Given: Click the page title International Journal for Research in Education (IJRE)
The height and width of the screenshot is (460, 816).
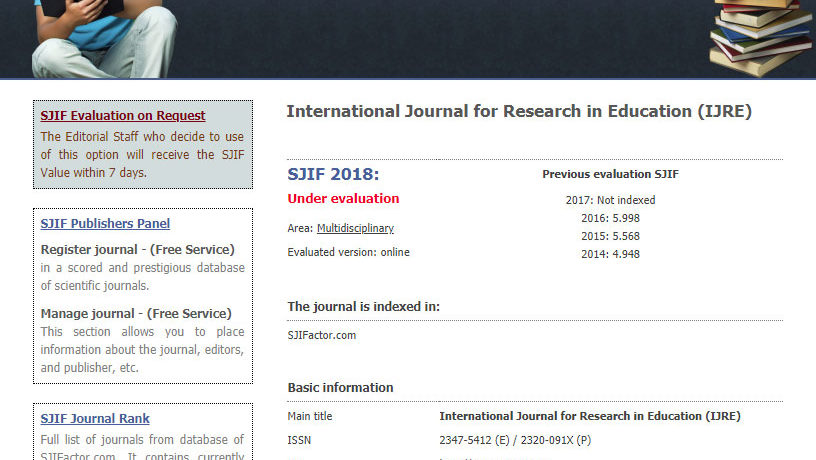Looking at the screenshot, I should tap(519, 111).
